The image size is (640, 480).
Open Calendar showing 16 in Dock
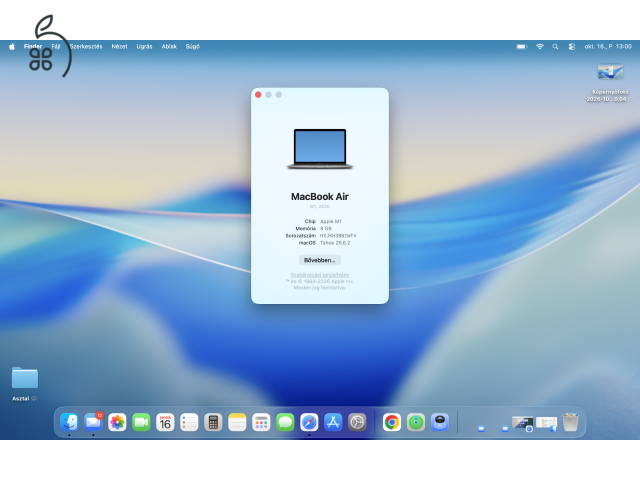[165, 422]
